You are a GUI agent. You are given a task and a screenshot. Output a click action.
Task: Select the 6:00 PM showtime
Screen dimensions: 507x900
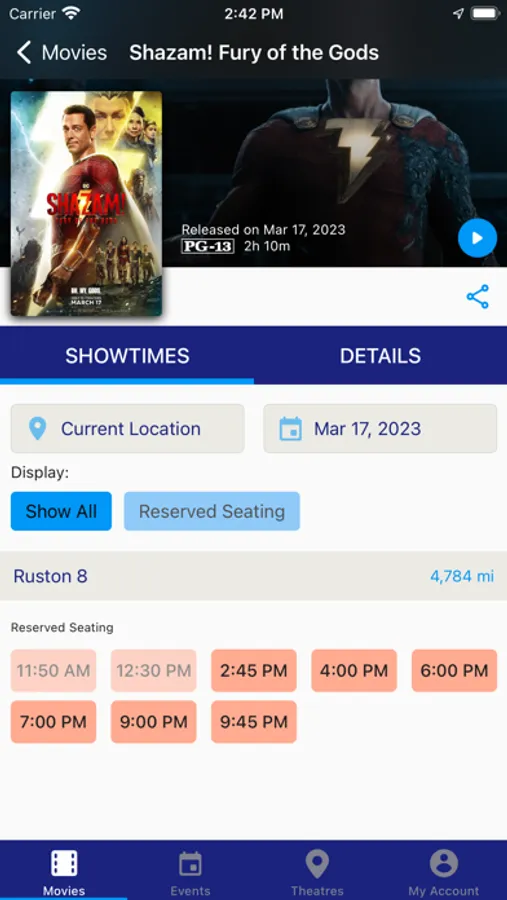[x=454, y=670]
